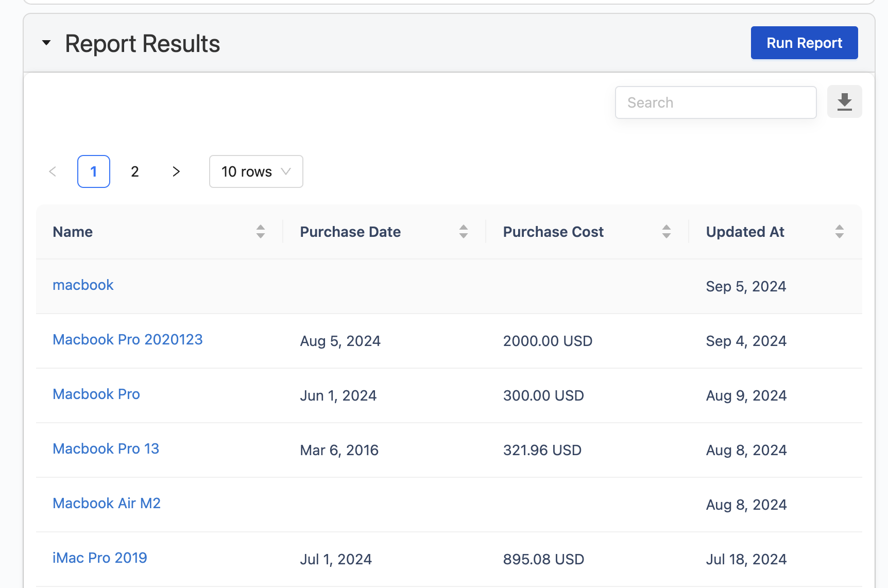Click the Purchase Cost column header

(x=553, y=232)
